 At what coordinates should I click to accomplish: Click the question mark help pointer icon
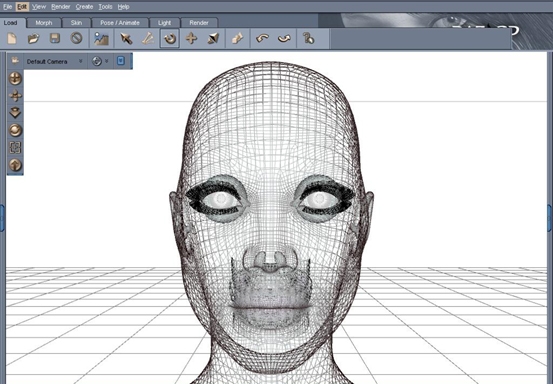[x=308, y=38]
